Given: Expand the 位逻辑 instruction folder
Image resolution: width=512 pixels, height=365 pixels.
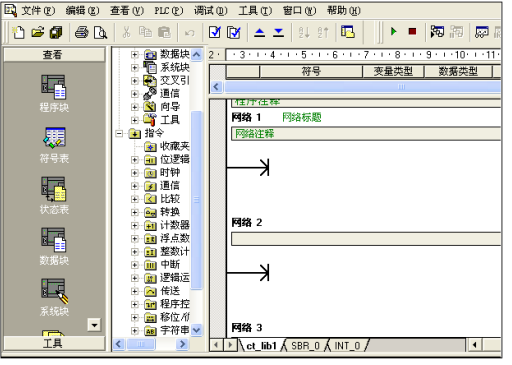Looking at the screenshot, I should (134, 160).
